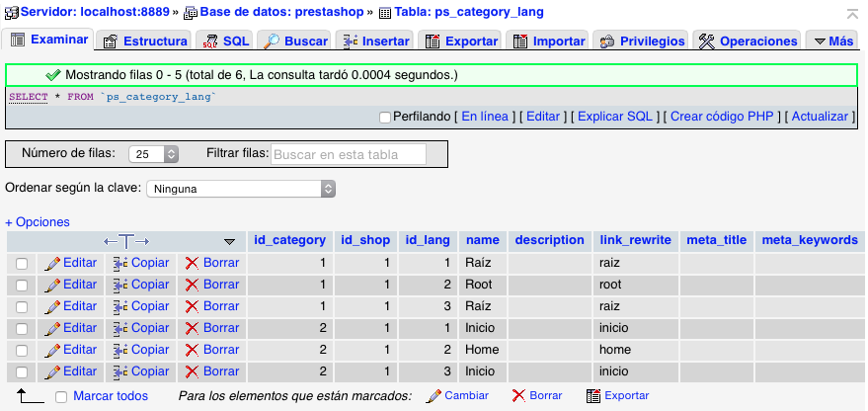The height and width of the screenshot is (411, 868).
Task: Click the SQL tab icon
Action: (210, 41)
